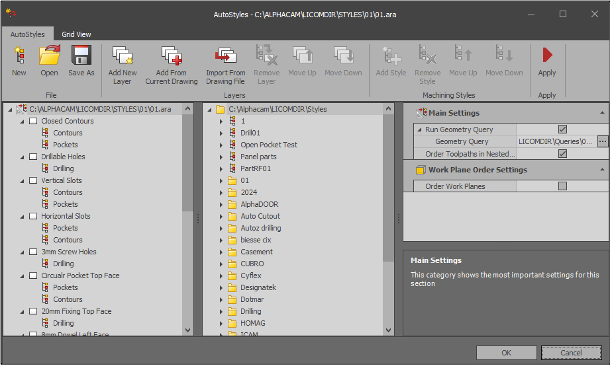
Task: Select the Autoz drilling folder
Action: (261, 228)
